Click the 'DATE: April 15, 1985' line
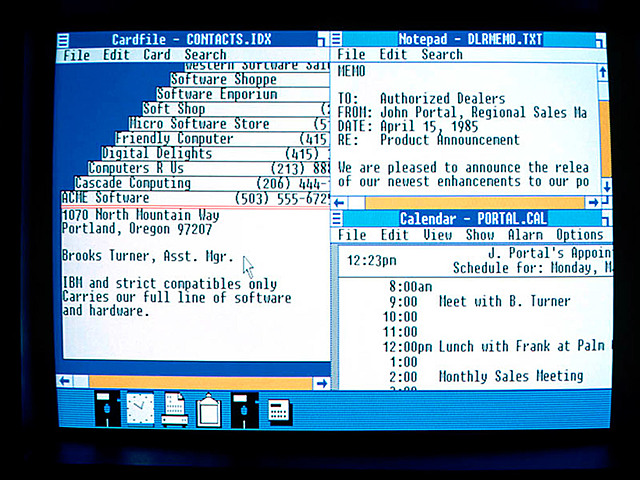 (408, 126)
